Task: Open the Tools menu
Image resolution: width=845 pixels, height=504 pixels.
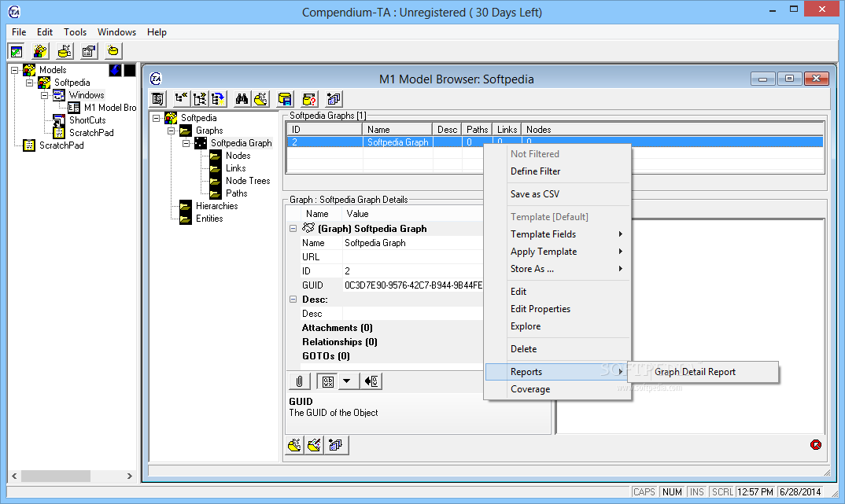Action: pos(75,32)
